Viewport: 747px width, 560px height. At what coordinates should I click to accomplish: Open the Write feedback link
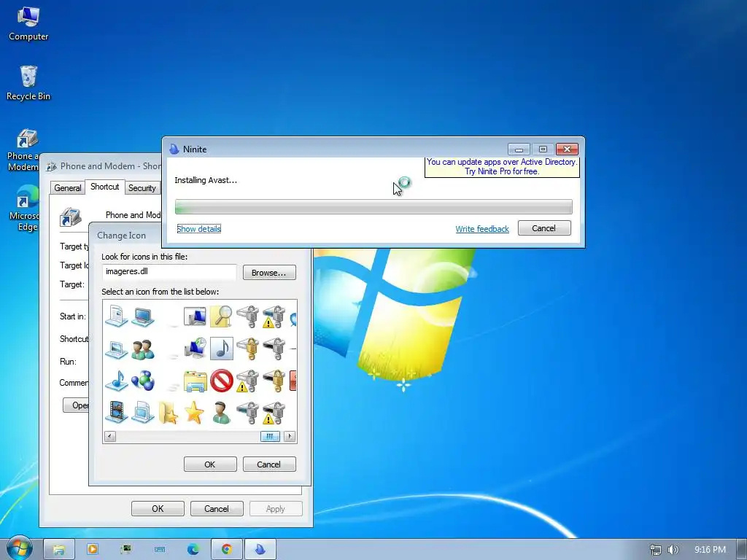(x=482, y=229)
